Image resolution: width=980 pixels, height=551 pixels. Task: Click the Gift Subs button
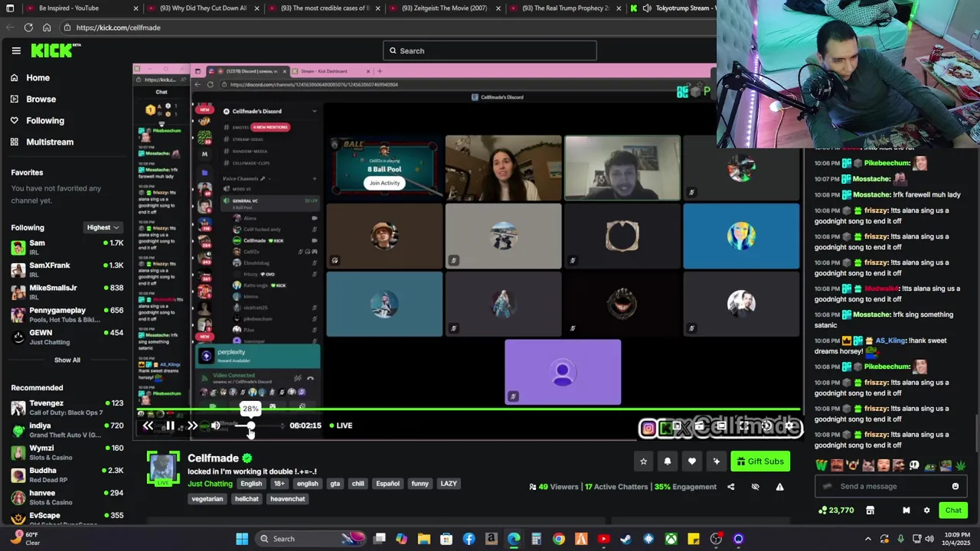coord(760,461)
